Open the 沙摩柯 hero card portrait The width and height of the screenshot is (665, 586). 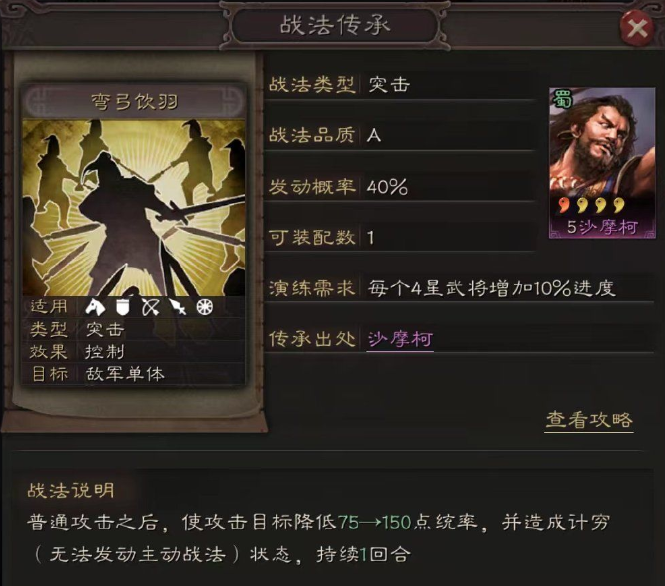click(602, 163)
